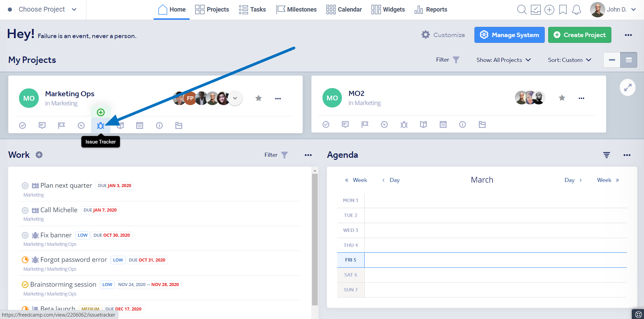This screenshot has height=319, width=644.
Task: Open Issue Tracker in Marketing Ops card
Action: pyautogui.click(x=101, y=125)
